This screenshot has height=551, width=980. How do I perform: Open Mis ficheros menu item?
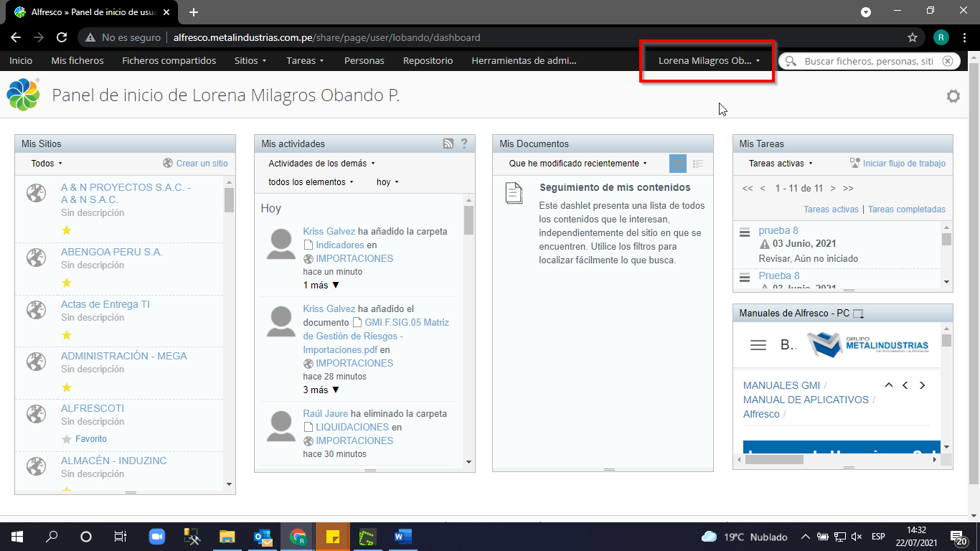click(x=77, y=61)
